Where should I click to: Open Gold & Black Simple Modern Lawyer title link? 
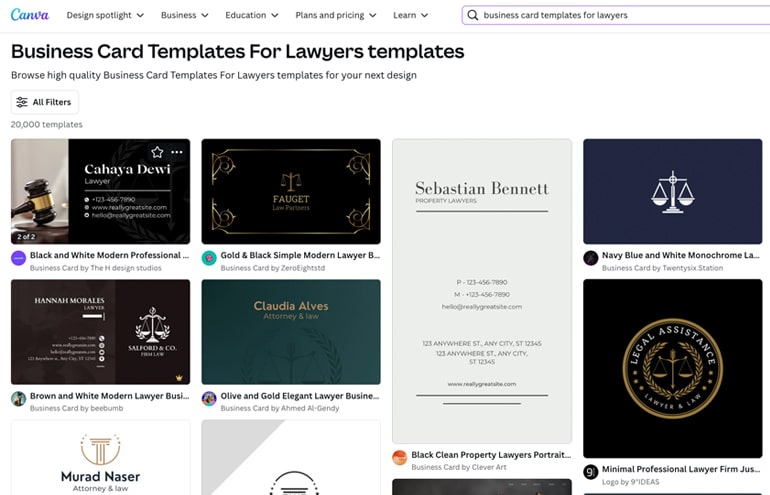(x=300, y=255)
